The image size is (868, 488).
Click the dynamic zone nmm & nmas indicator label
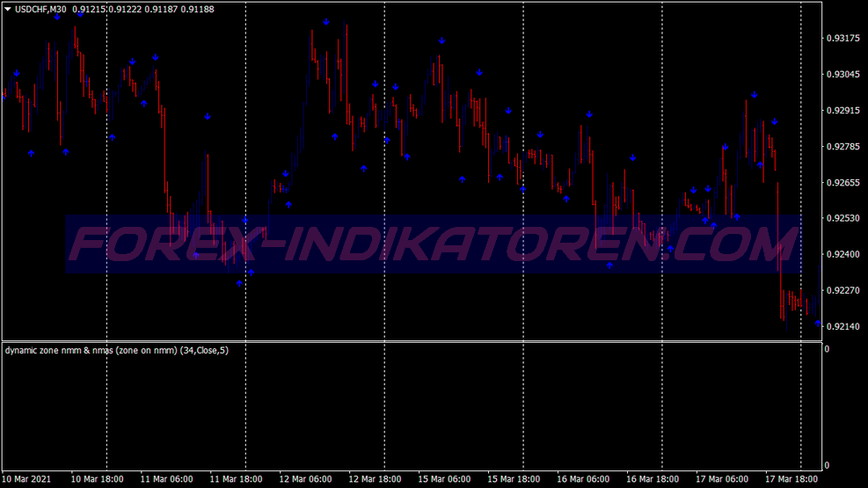pos(117,350)
